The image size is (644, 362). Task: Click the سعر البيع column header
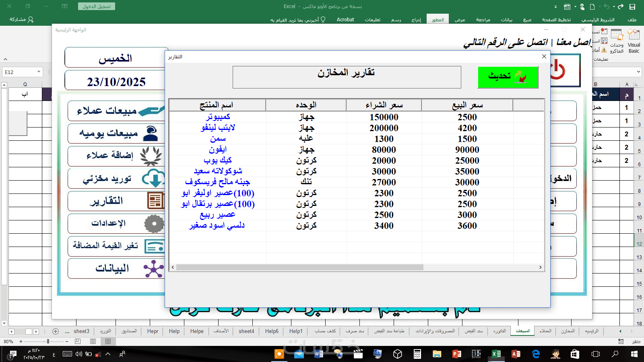[467, 105]
